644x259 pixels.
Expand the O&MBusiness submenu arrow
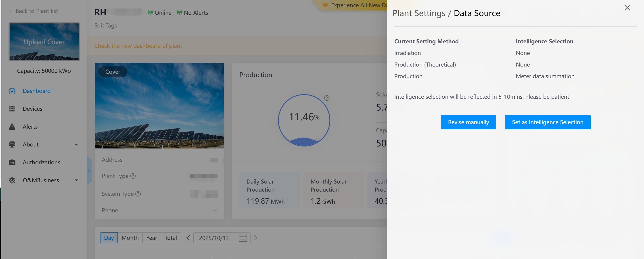coord(76,180)
